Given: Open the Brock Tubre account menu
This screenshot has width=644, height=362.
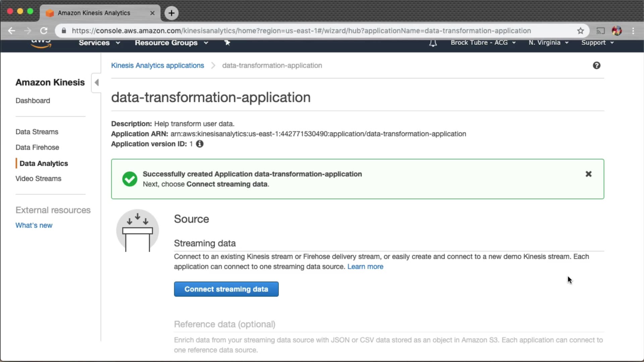Looking at the screenshot, I should click(483, 43).
